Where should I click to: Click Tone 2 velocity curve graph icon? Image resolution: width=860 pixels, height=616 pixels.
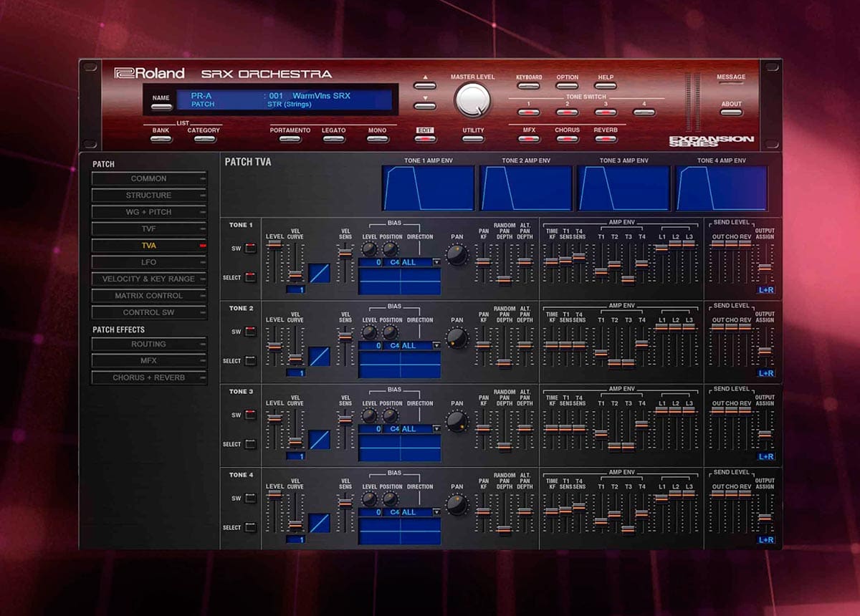320,356
